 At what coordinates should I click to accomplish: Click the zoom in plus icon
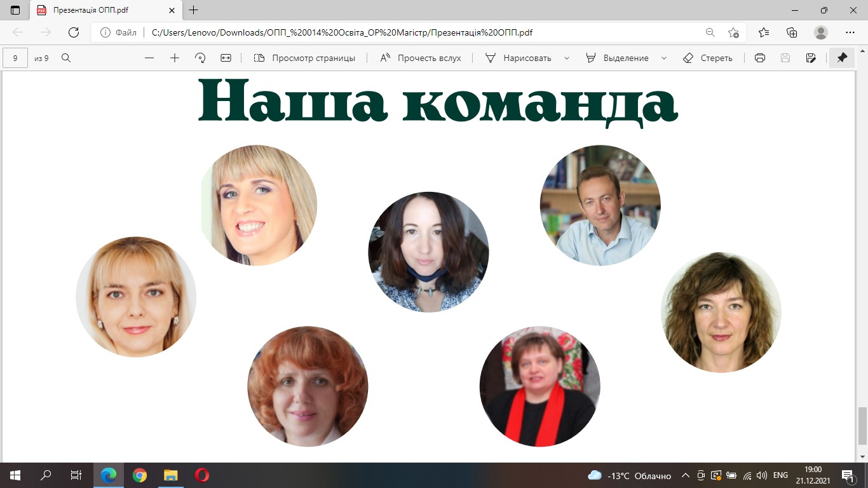pos(175,58)
